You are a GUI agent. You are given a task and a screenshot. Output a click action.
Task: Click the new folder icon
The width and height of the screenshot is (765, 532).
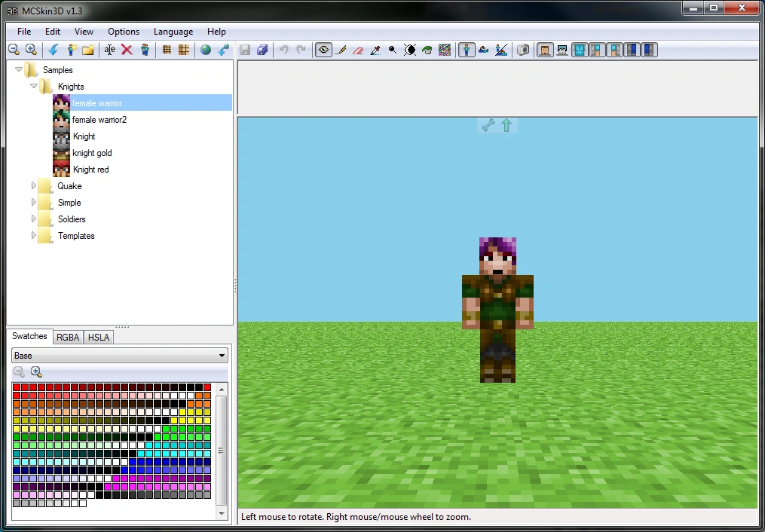[x=88, y=50]
